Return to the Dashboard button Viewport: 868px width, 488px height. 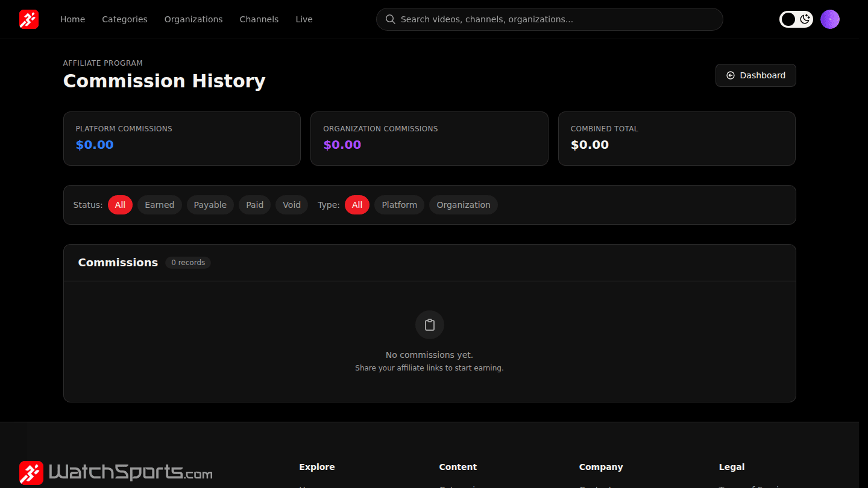pyautogui.click(x=755, y=75)
